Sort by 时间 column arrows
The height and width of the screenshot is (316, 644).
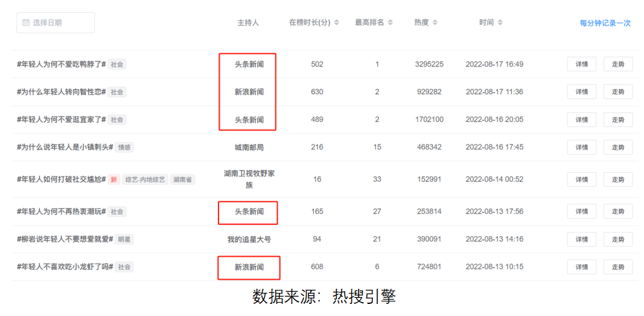pos(500,23)
